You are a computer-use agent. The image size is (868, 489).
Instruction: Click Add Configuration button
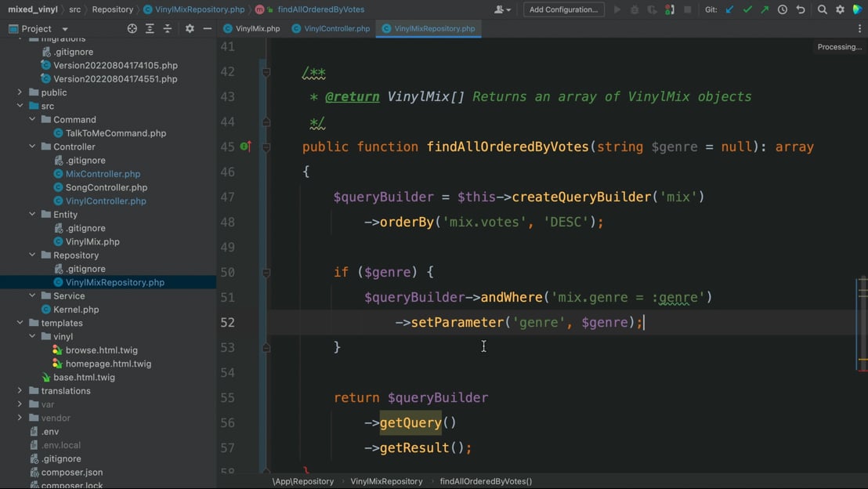563,9
